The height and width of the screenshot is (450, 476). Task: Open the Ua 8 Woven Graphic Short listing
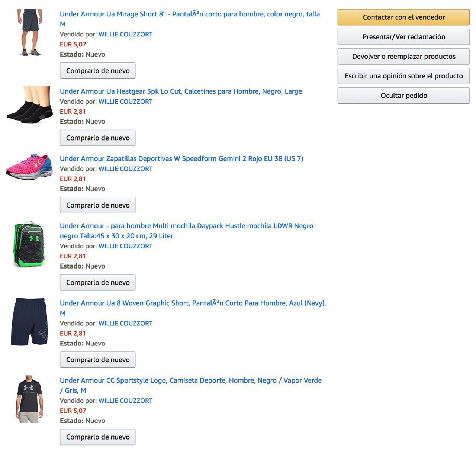point(193,303)
